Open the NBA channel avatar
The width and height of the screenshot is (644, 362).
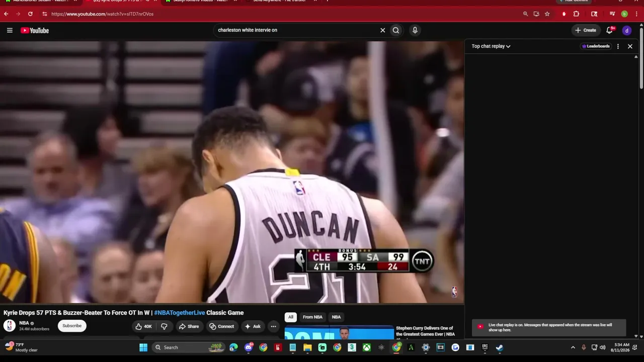pyautogui.click(x=10, y=326)
